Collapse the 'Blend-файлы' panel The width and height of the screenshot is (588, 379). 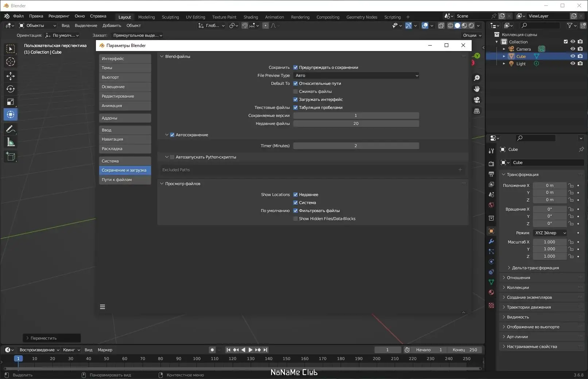(x=162, y=56)
